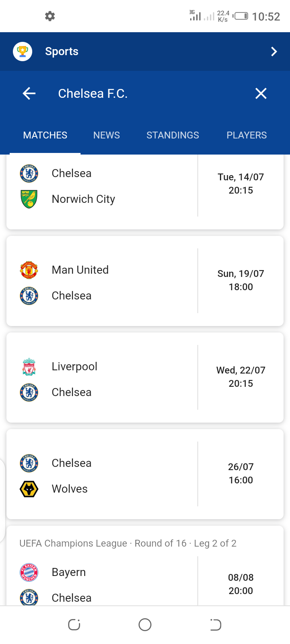Clear the Chelsea F.C. search with X
This screenshot has height=644, width=290.
[261, 94]
